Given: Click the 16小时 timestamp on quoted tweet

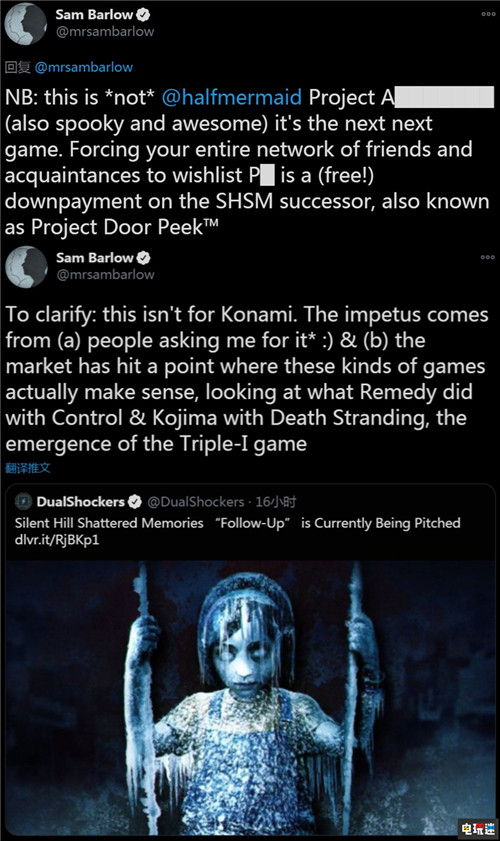Looking at the screenshot, I should point(275,502).
